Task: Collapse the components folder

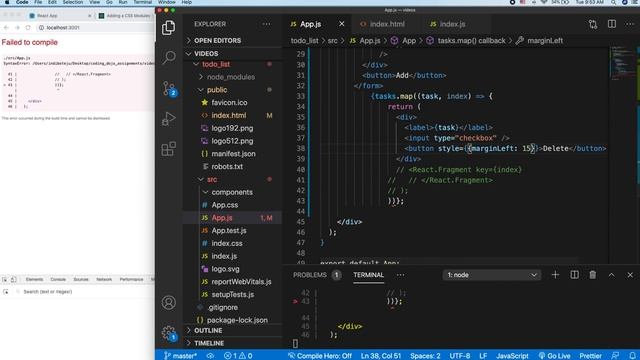Action: [x=232, y=192]
